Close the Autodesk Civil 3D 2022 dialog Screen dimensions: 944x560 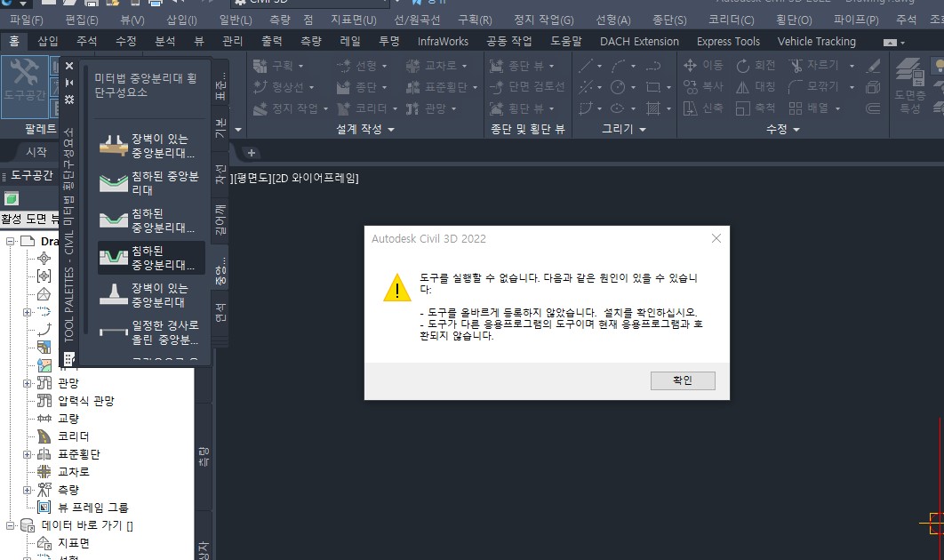(x=716, y=238)
